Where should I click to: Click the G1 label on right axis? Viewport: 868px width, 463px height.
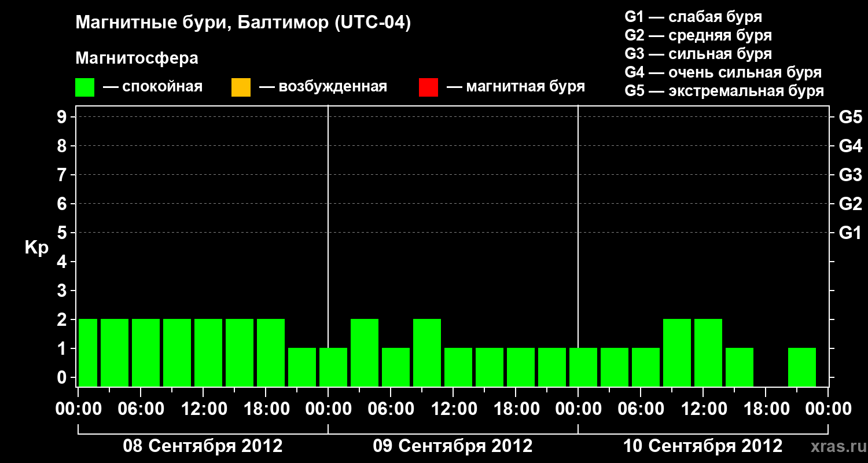click(851, 233)
